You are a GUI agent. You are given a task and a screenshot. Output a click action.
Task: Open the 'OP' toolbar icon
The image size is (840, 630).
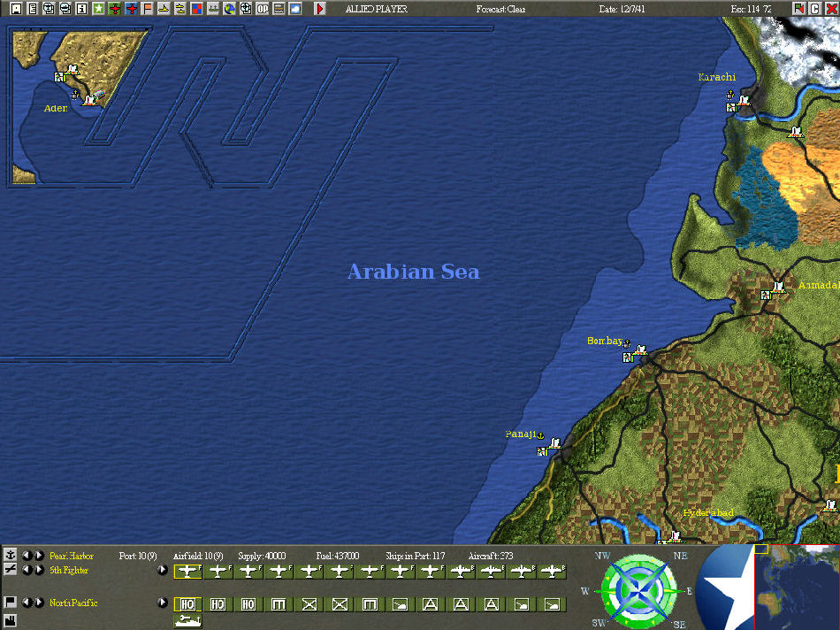pyautogui.click(x=263, y=9)
